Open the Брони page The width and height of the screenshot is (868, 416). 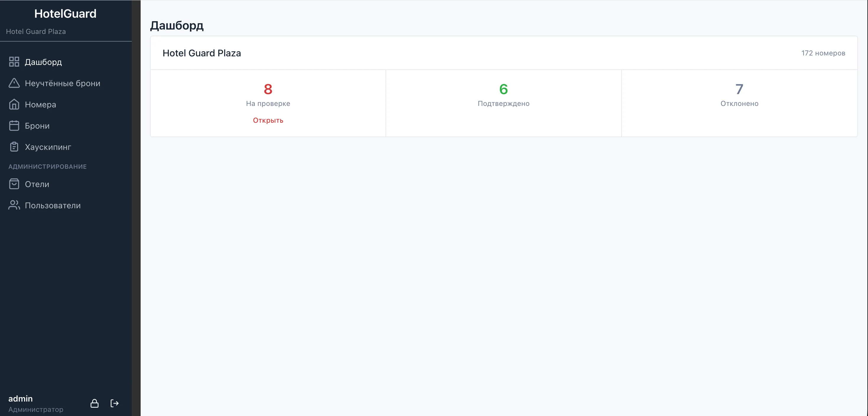tap(37, 126)
